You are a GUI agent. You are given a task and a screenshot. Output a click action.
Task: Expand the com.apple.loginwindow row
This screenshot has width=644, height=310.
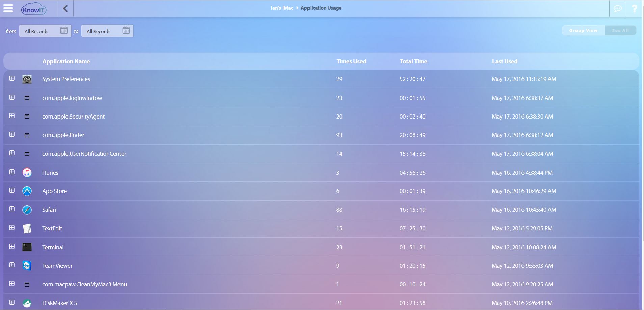[x=12, y=97]
